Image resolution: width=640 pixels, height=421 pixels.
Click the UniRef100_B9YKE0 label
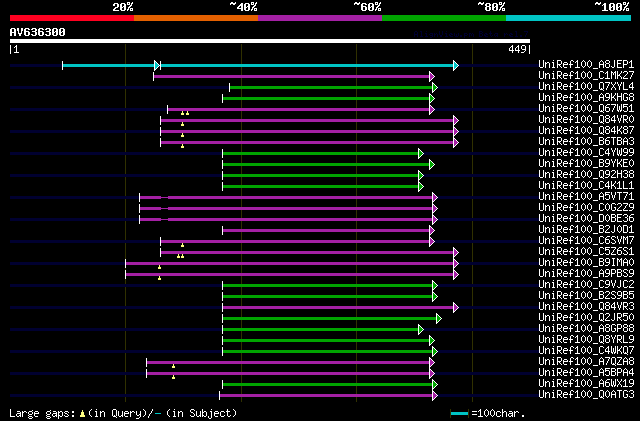tap(586, 164)
